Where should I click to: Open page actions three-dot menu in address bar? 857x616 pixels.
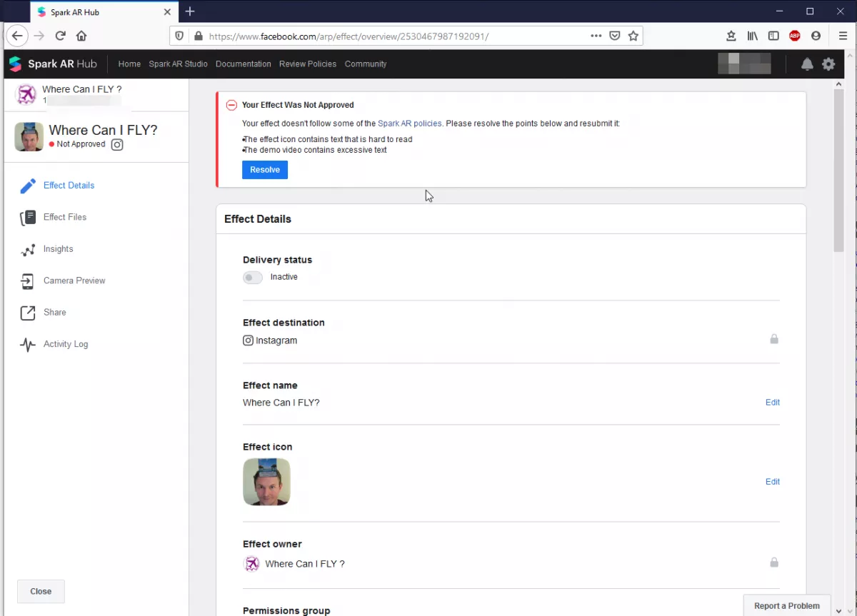[596, 36]
